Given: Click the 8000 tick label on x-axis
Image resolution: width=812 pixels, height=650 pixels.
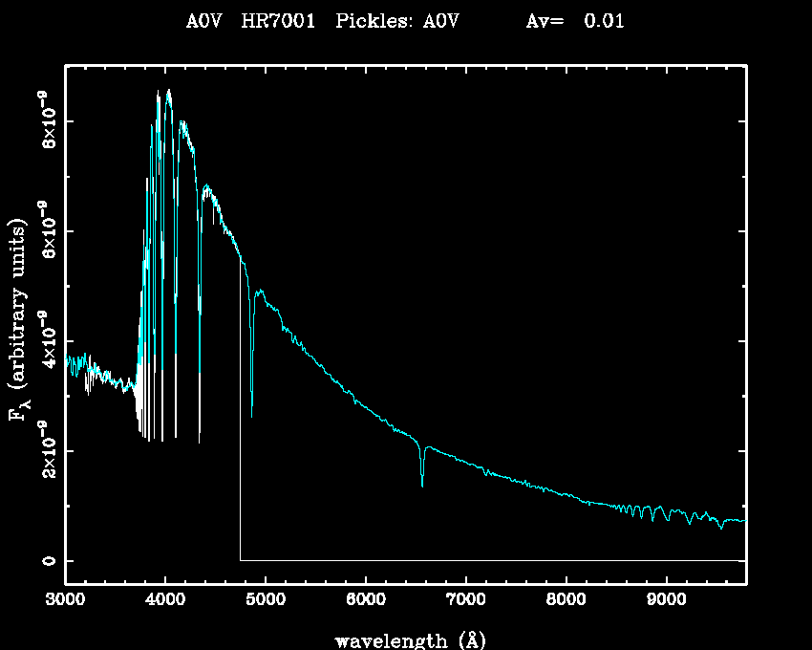Looking at the screenshot, I should tap(566, 601).
